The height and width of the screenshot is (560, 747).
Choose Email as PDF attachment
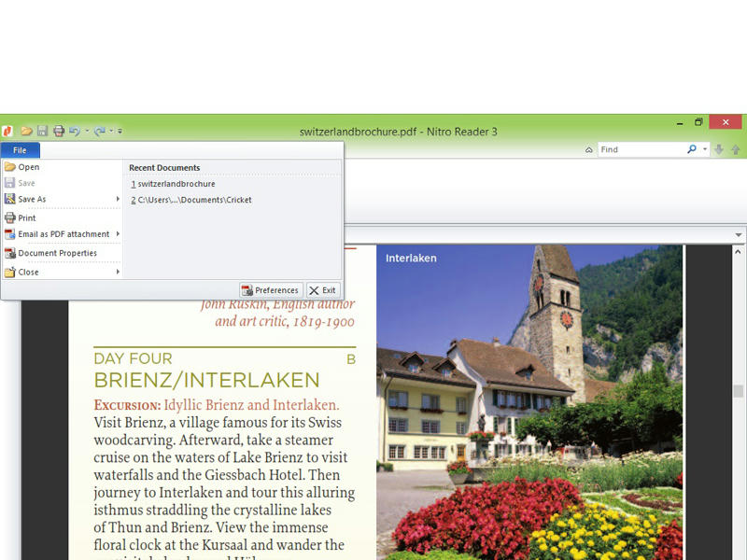62,234
